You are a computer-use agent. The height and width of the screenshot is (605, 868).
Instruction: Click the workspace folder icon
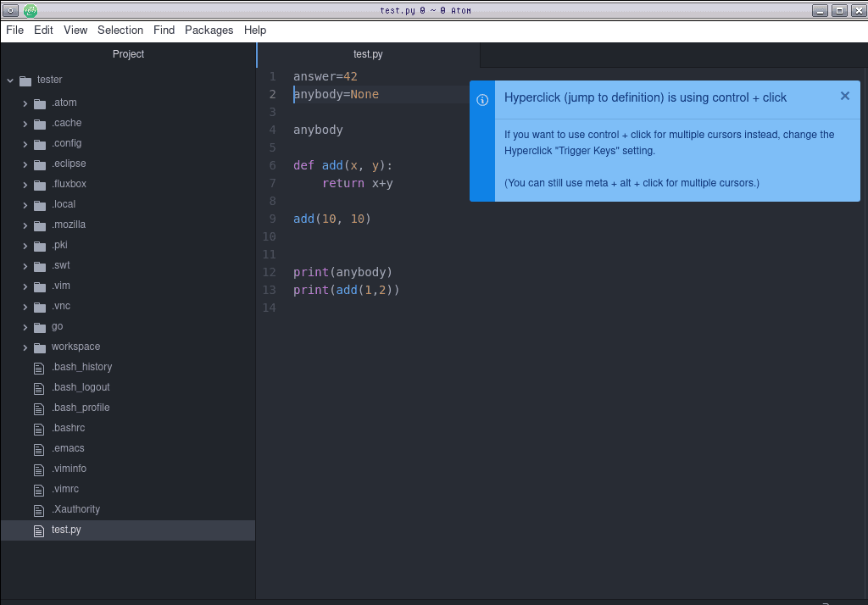[40, 347]
